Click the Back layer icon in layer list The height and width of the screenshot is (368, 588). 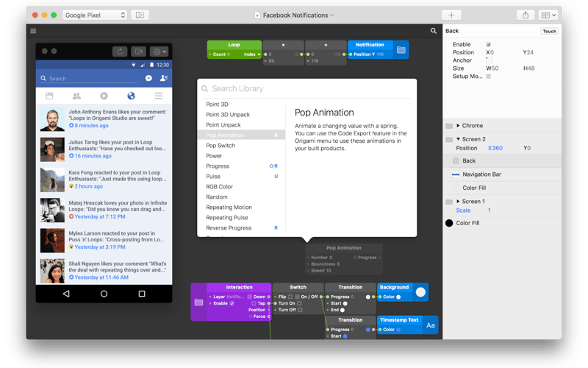(x=456, y=160)
